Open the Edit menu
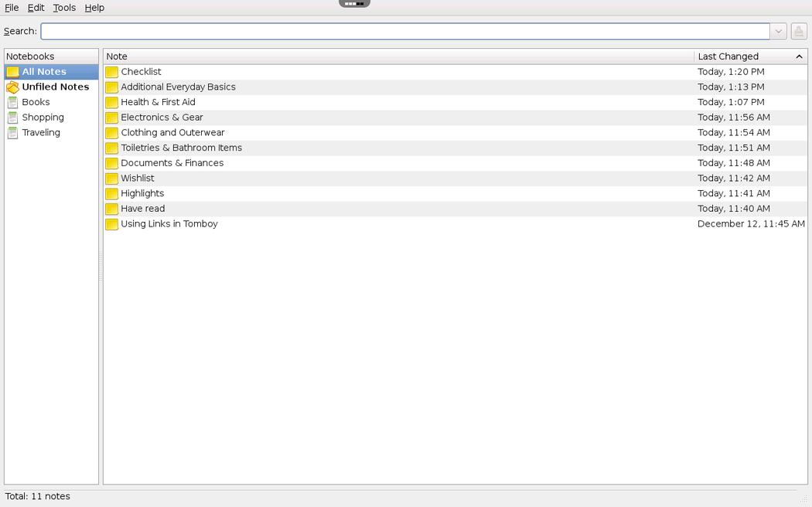The width and height of the screenshot is (812, 507). [36, 8]
